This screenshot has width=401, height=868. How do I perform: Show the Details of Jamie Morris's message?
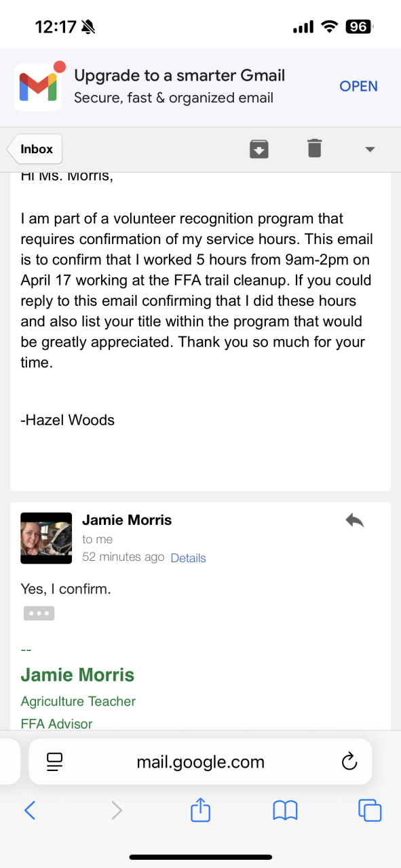click(188, 558)
